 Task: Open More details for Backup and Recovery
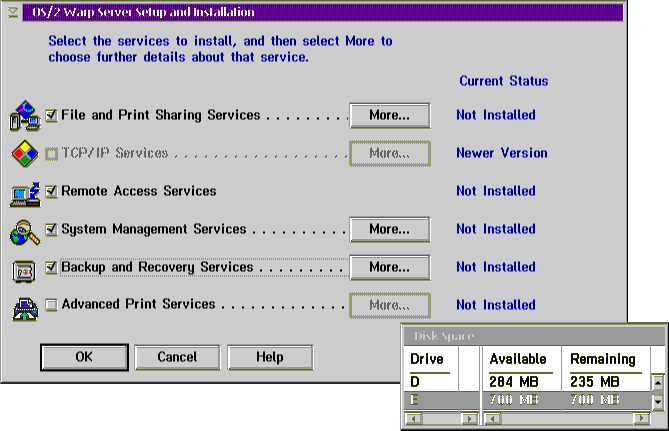click(x=389, y=267)
